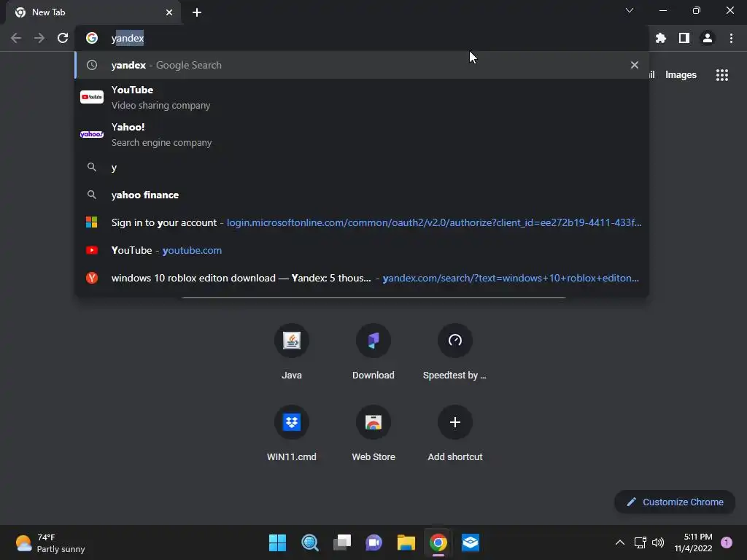This screenshot has height=560, width=747.
Task: Choose the yandex - Google Search suggestion
Action: pos(362,65)
